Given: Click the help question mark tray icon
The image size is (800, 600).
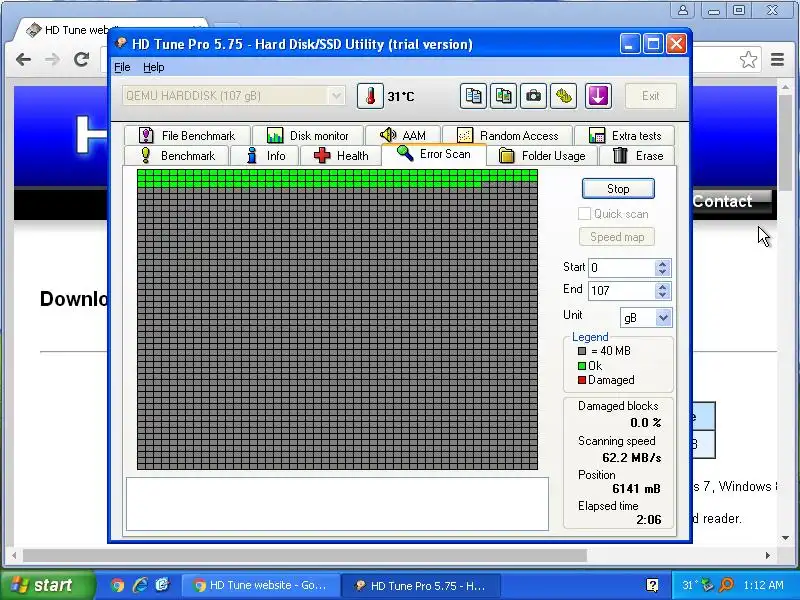Looking at the screenshot, I should (x=652, y=585).
